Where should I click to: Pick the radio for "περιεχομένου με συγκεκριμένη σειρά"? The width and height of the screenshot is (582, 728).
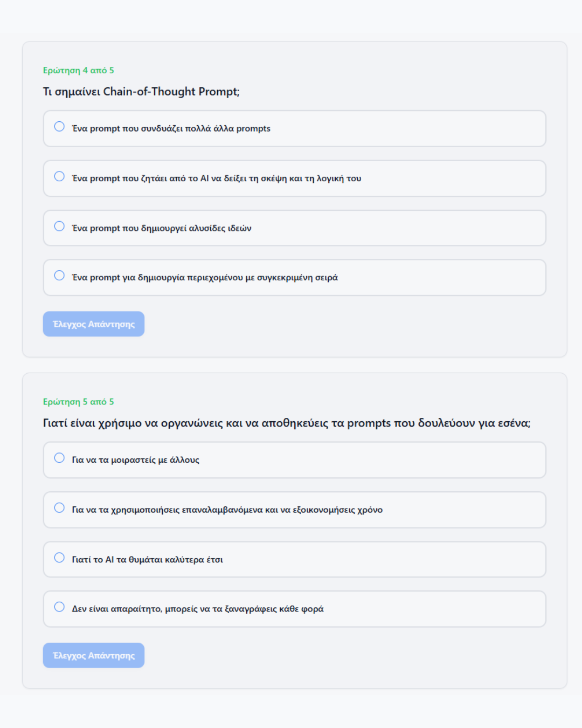coord(59,276)
